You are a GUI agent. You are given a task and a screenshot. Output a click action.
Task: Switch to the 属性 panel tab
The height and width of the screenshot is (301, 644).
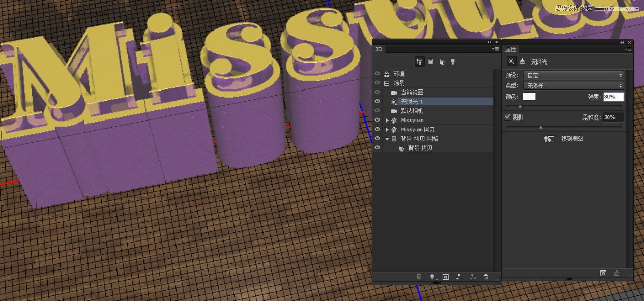click(510, 49)
